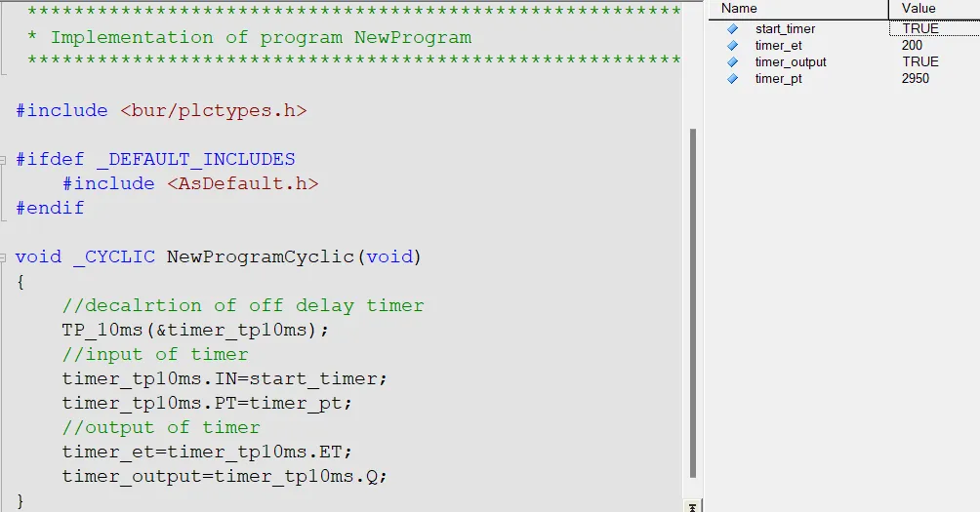The width and height of the screenshot is (980, 512).
Task: Click the split-pane arrow icon below the scrollbar
Action: (x=692, y=506)
